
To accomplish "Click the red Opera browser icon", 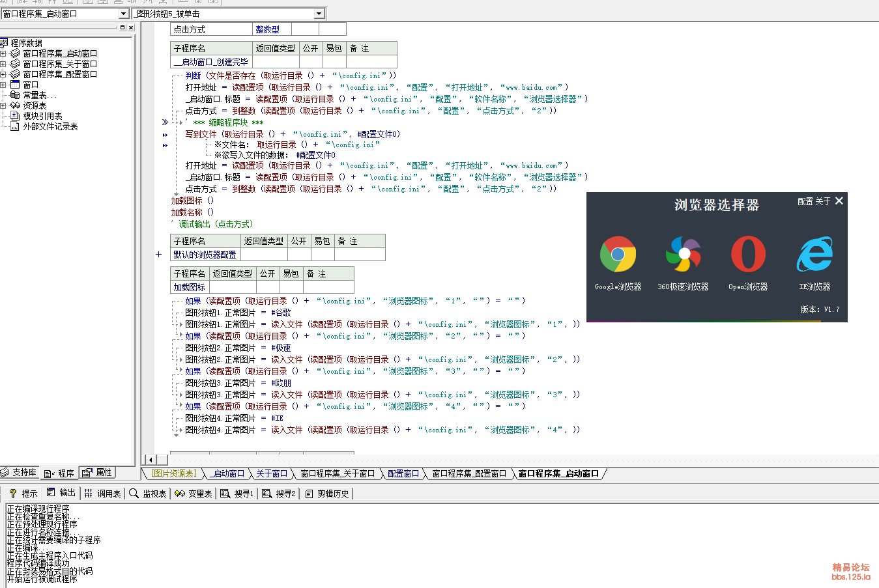I will [748, 254].
